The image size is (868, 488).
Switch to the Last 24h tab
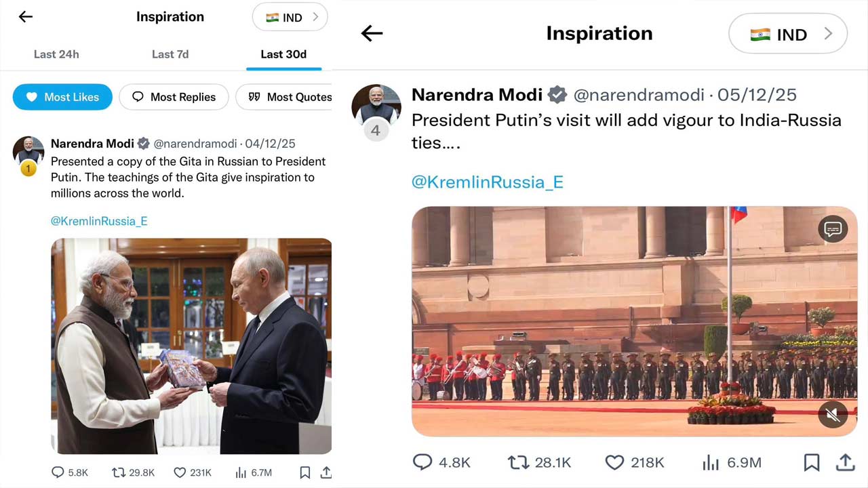pyautogui.click(x=56, y=54)
